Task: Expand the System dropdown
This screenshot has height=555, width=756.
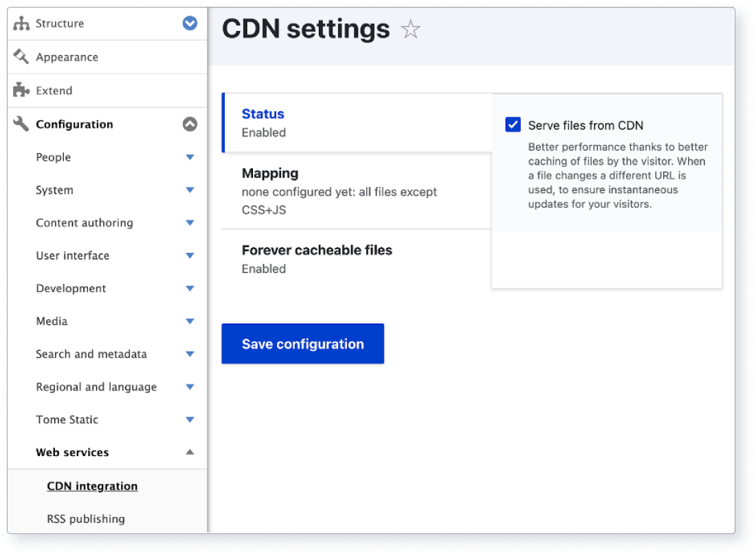Action: coord(190,190)
